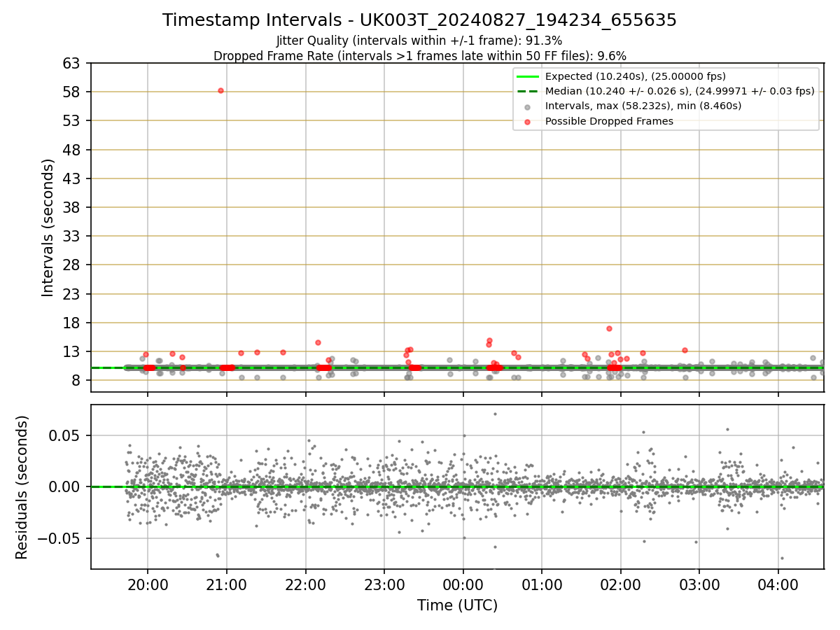Click the 23:00 x-axis tick label

point(384,584)
